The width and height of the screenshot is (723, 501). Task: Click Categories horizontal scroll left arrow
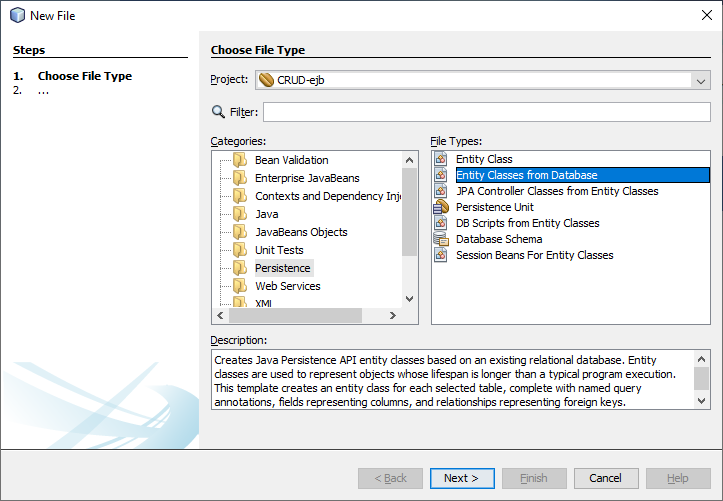click(x=220, y=315)
